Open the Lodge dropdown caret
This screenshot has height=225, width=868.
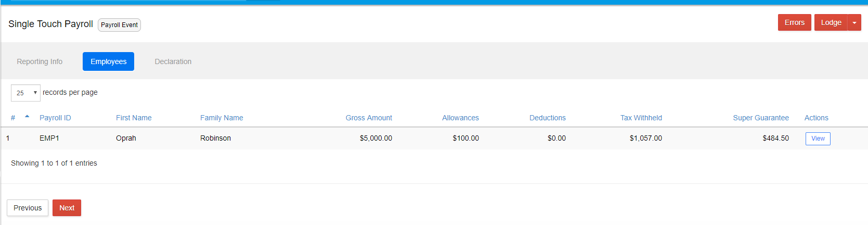click(x=854, y=22)
